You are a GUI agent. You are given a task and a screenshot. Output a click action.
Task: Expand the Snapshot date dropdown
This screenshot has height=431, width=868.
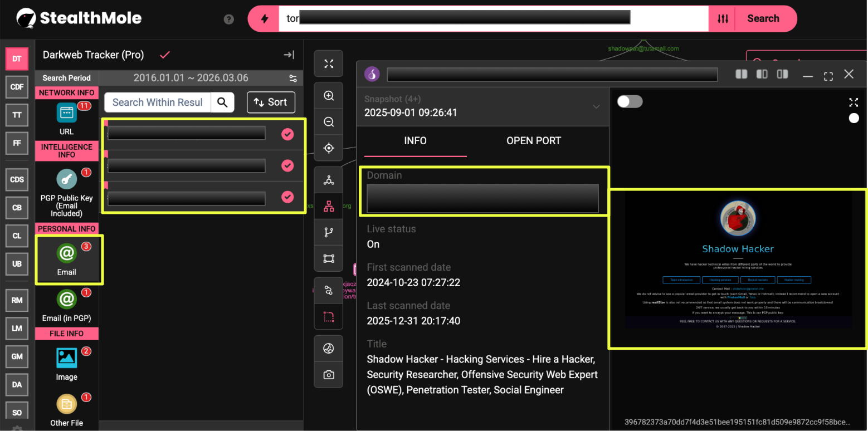596,106
